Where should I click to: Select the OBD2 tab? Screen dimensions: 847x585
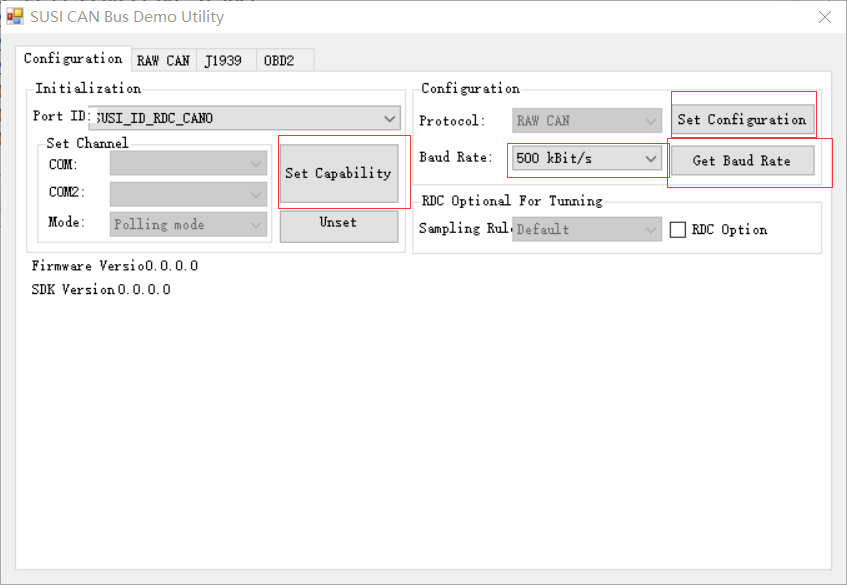point(285,60)
